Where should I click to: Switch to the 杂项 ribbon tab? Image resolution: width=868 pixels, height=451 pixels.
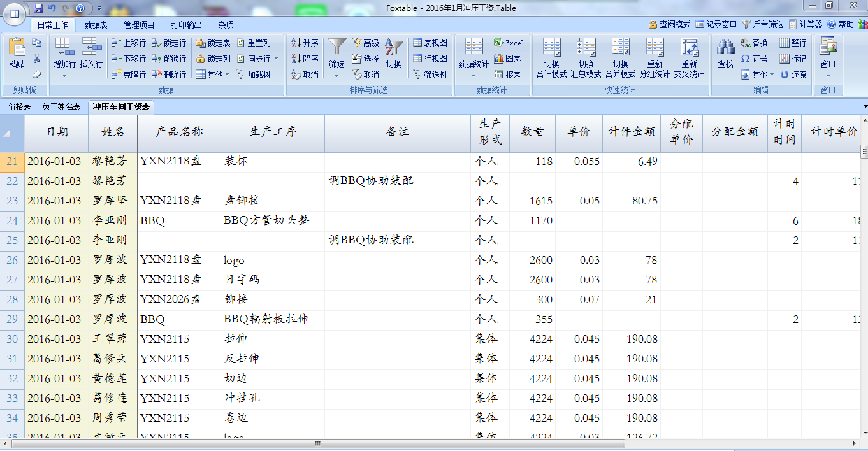tap(226, 25)
